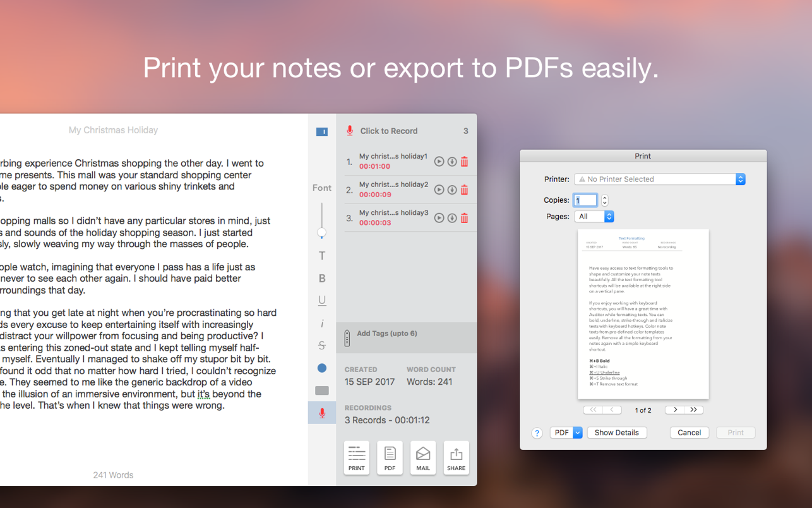Click the Copies input field
Screen dimensions: 812x508
click(x=585, y=200)
